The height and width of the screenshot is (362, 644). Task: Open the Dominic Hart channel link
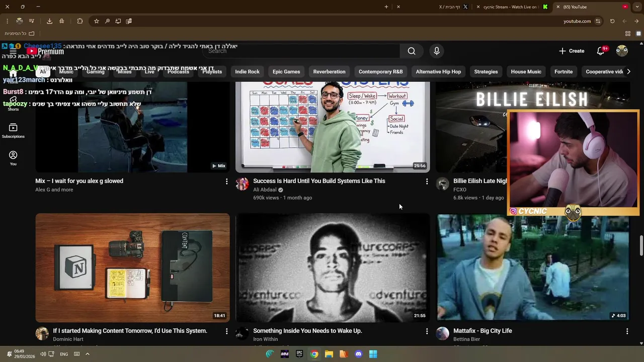(x=68, y=339)
